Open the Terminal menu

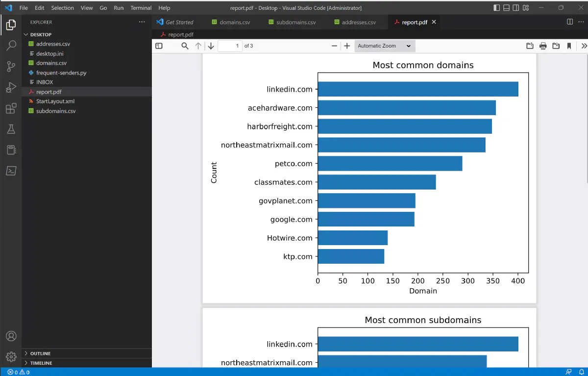[141, 8]
